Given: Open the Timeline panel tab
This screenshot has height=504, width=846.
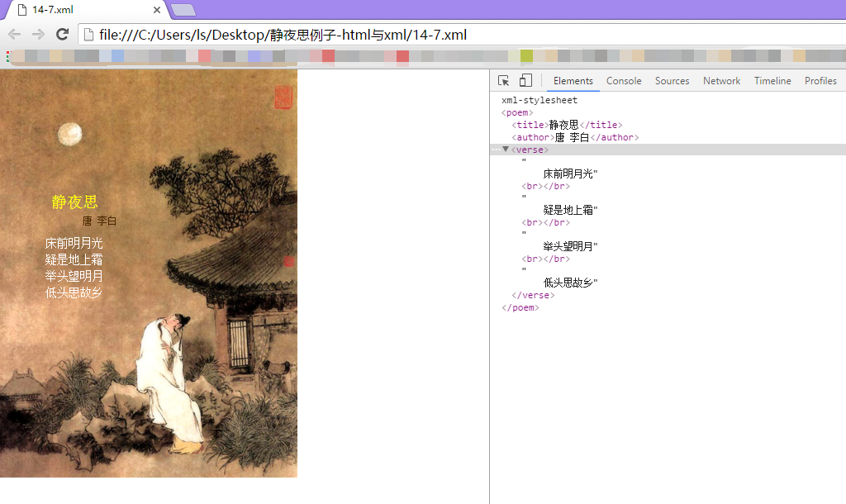Looking at the screenshot, I should pos(772,80).
